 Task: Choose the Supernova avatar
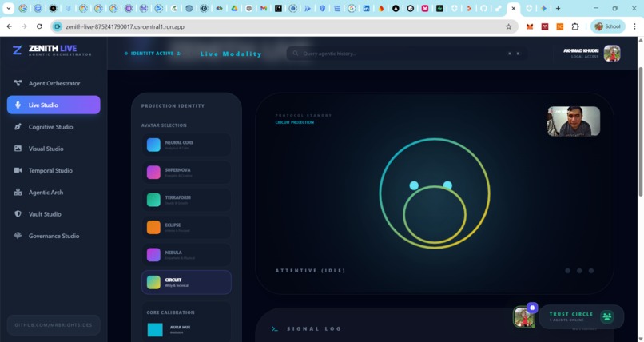click(186, 172)
